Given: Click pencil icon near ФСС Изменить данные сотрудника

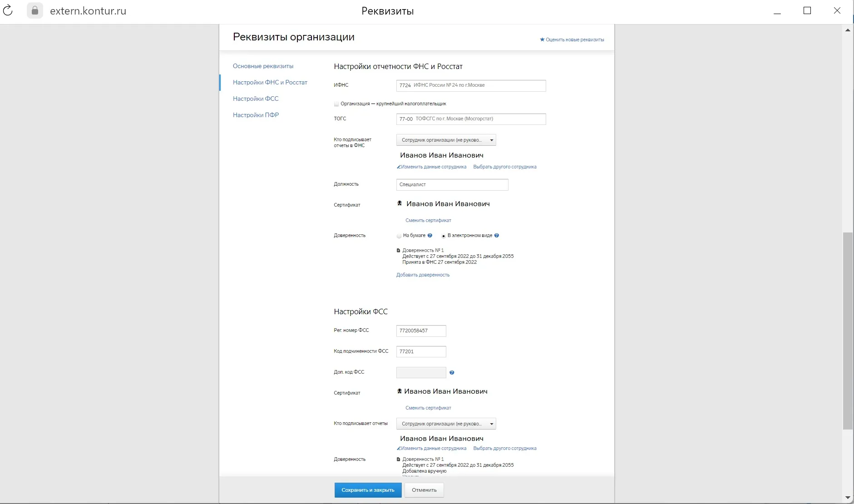Looking at the screenshot, I should [x=399, y=449].
